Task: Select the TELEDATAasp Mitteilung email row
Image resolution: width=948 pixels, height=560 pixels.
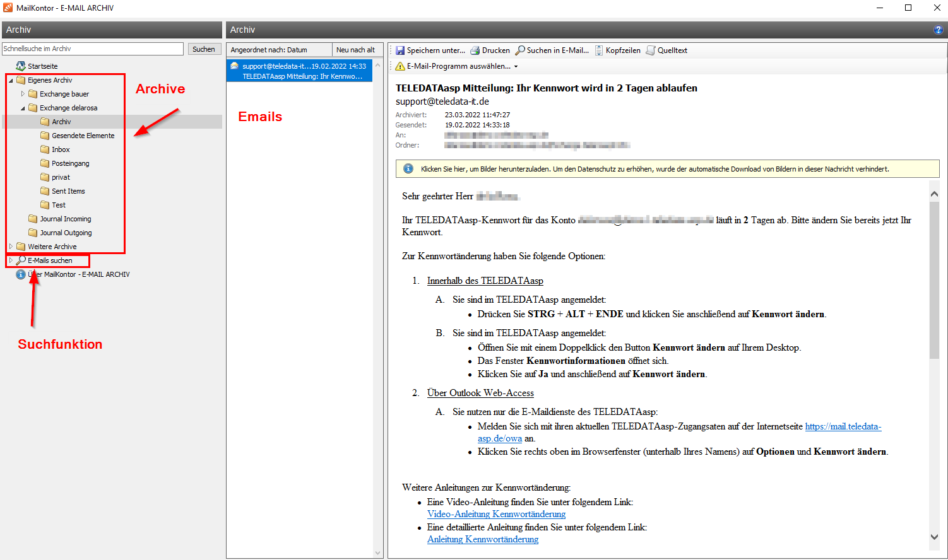Action: click(299, 71)
